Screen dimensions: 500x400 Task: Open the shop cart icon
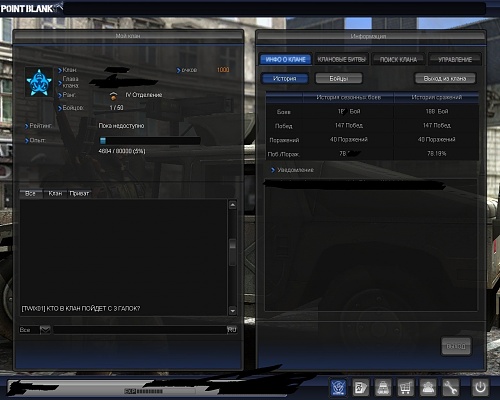click(405, 387)
